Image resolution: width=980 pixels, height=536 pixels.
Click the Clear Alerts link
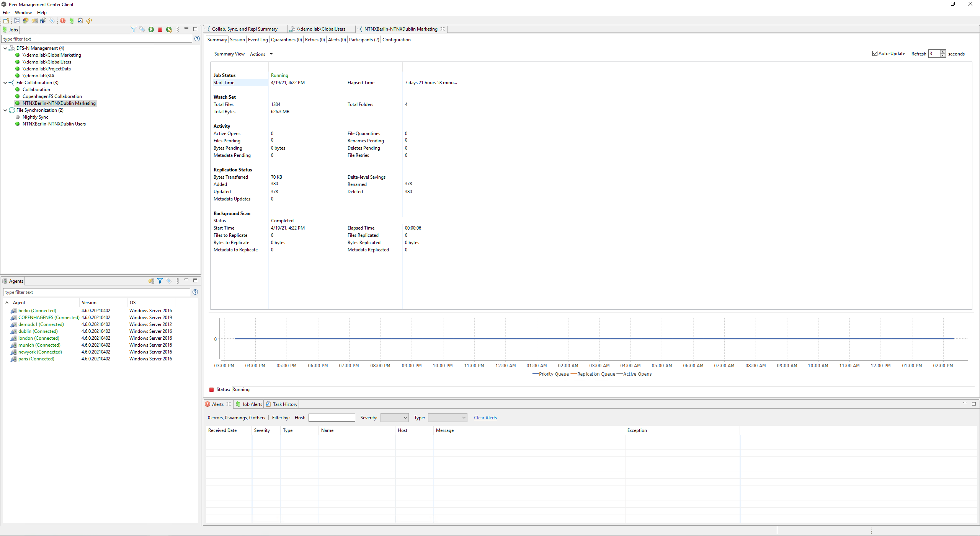pos(485,418)
